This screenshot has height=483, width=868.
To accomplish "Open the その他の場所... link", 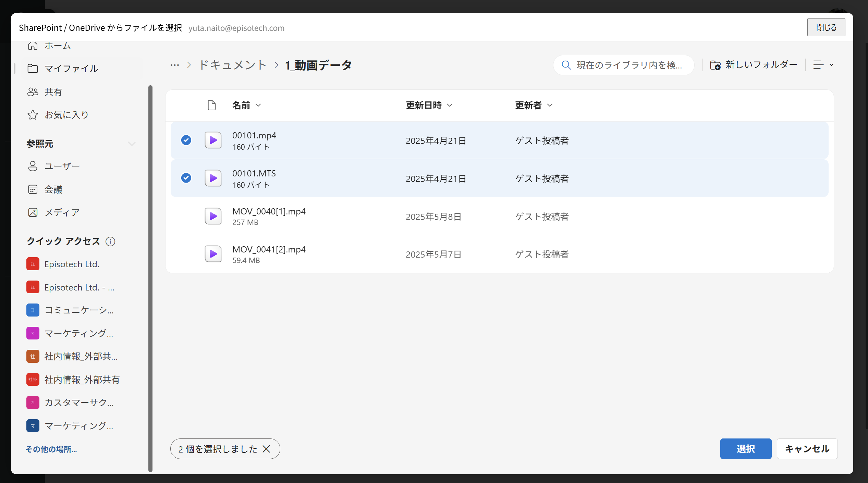I will click(x=51, y=449).
